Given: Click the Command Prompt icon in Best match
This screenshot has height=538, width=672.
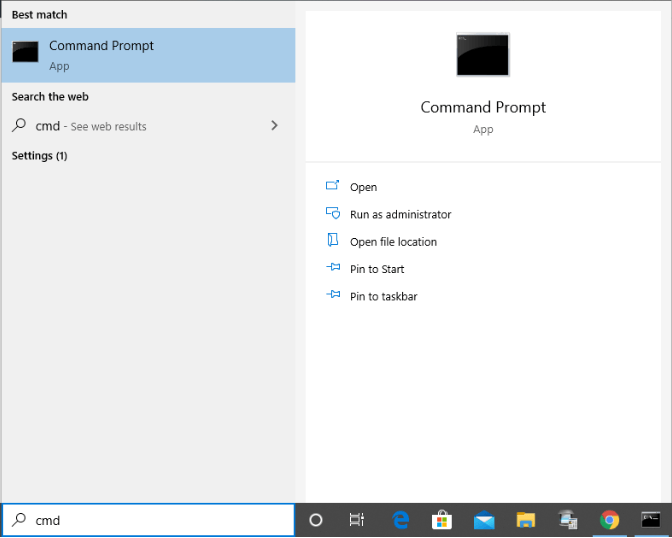Looking at the screenshot, I should [x=25, y=52].
